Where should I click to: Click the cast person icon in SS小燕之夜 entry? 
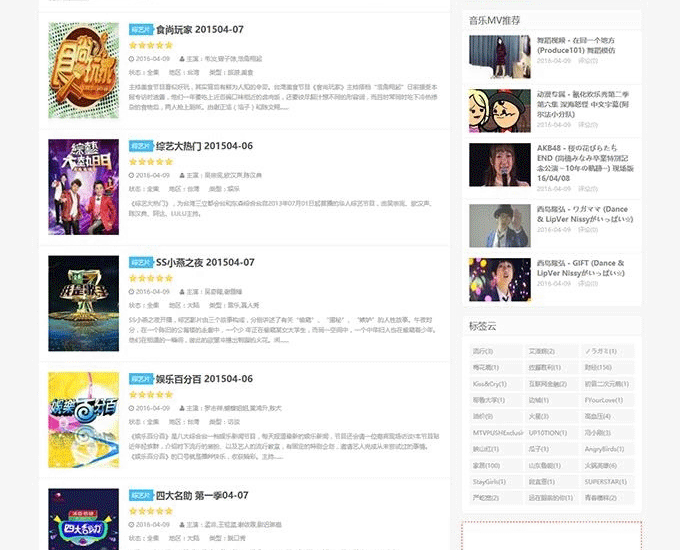tap(182, 291)
